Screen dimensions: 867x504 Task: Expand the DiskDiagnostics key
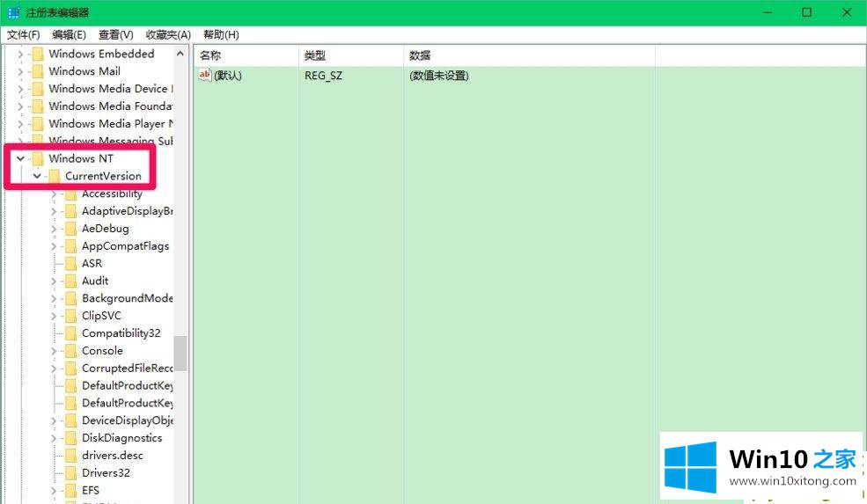click(x=54, y=438)
